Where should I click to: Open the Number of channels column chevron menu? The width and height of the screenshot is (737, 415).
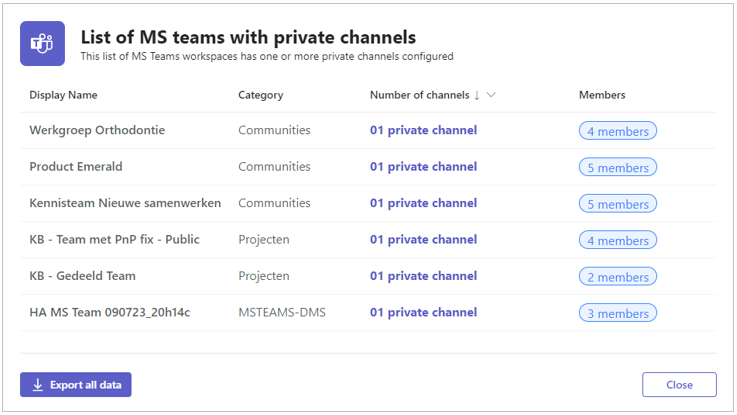point(491,95)
